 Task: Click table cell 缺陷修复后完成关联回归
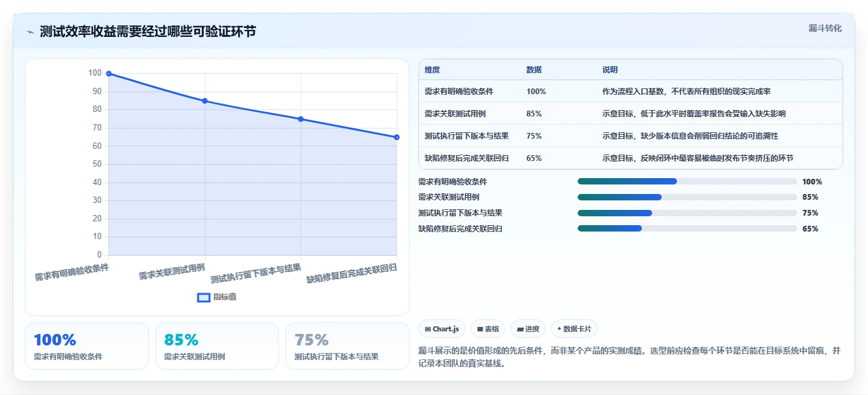pyautogui.click(x=467, y=158)
